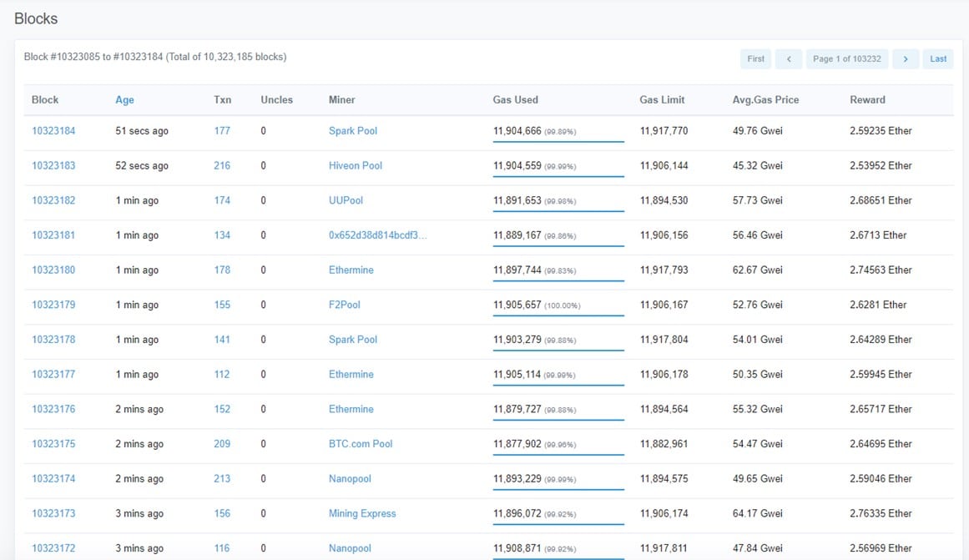This screenshot has width=969, height=560.
Task: Select gas limit 11,882,961
Action: 664,444
